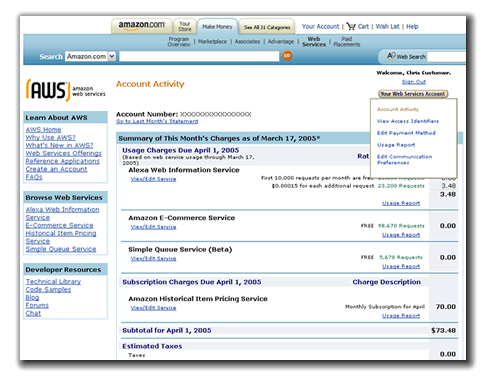Open Web Services in the subnavigation
Image resolution: width=488 pixels, height=383 pixels.
tap(314, 42)
